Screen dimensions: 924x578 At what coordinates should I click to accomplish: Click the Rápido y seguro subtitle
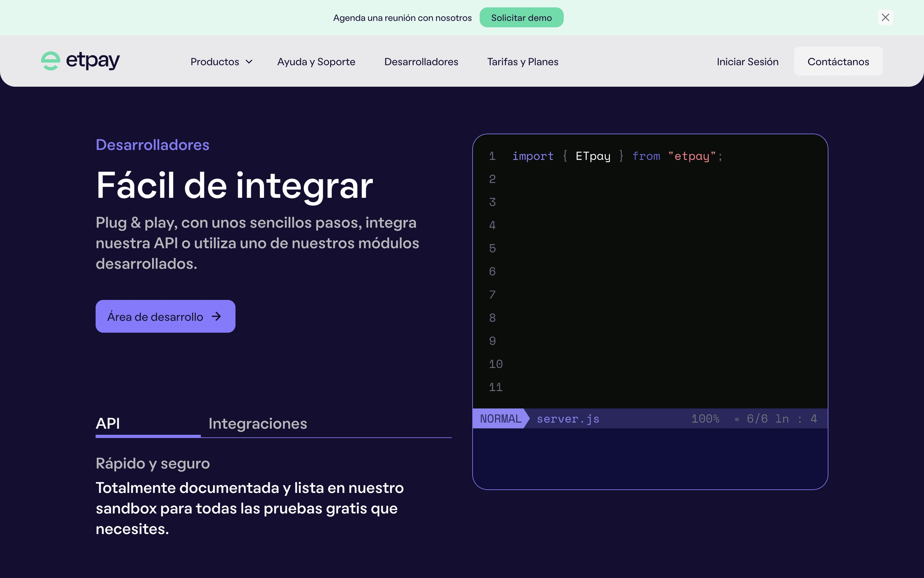(x=153, y=463)
